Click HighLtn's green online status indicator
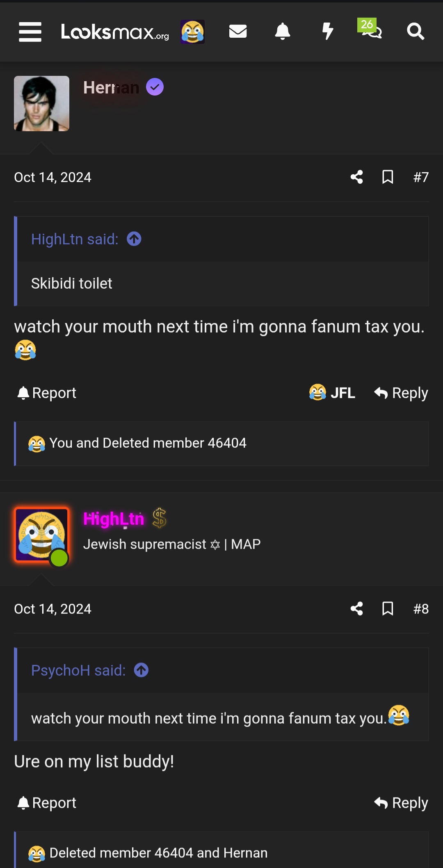 pos(58,557)
